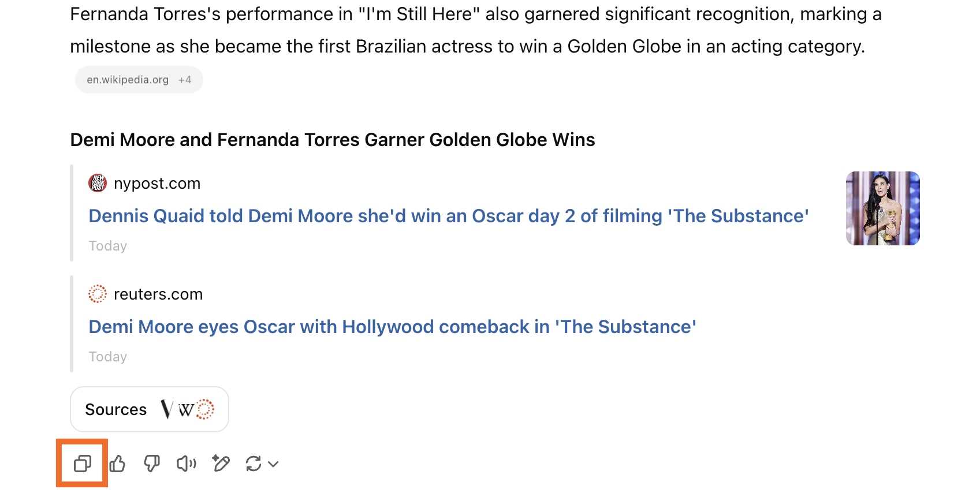Viewport: 980px width, 497px height.
Task: Regenerate the response with the circular arrows icon
Action: (254, 464)
